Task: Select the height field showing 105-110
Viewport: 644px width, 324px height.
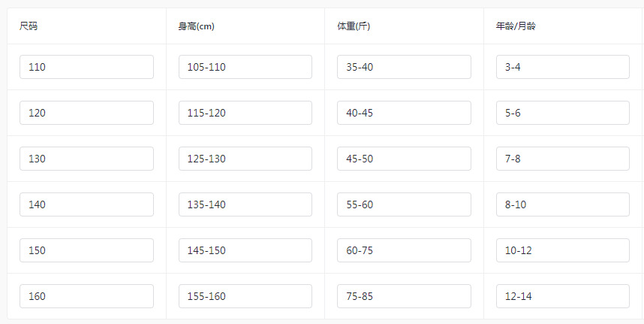Action: point(245,67)
